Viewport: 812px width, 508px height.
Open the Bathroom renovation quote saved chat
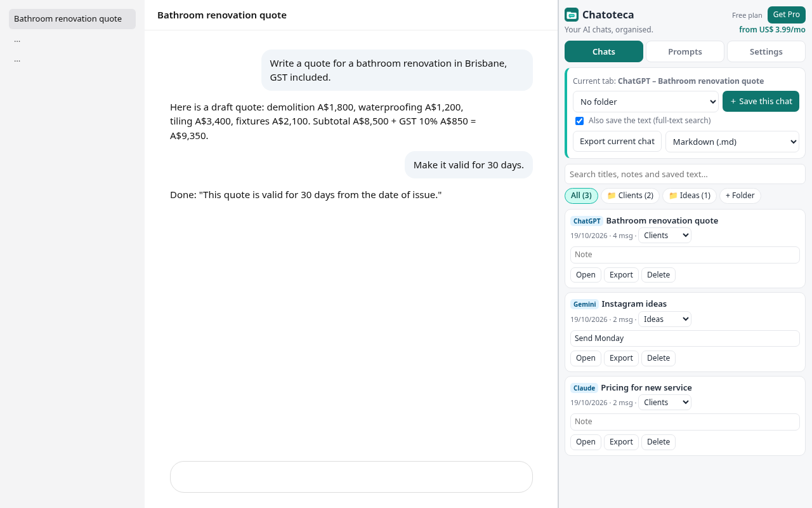[x=586, y=275]
